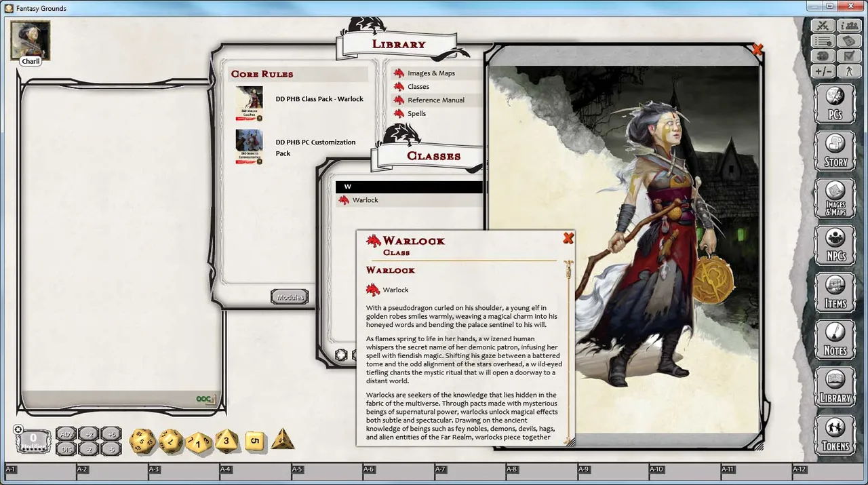
Task: Open Images & Maps in Library list
Action: click(431, 73)
